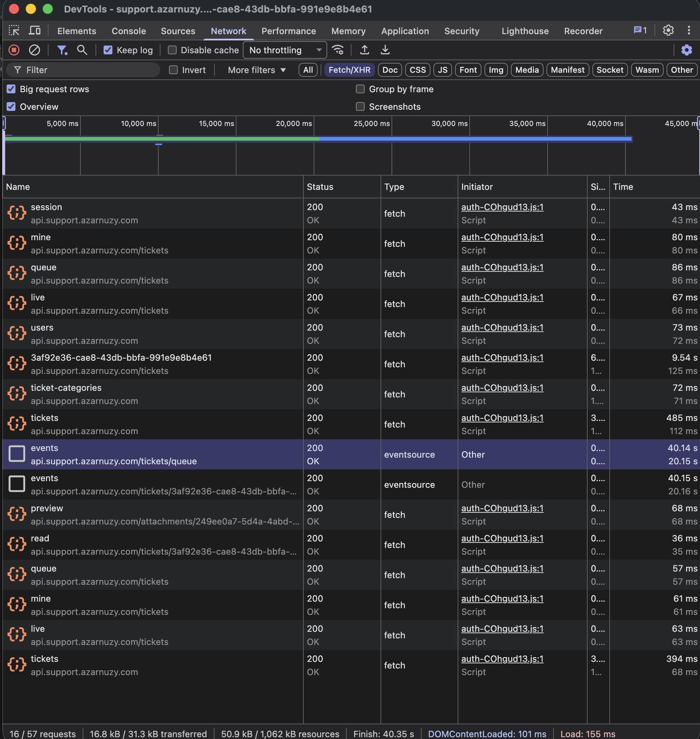This screenshot has height=739, width=700.
Task: Sort by the Time column header
Action: pyautogui.click(x=655, y=187)
